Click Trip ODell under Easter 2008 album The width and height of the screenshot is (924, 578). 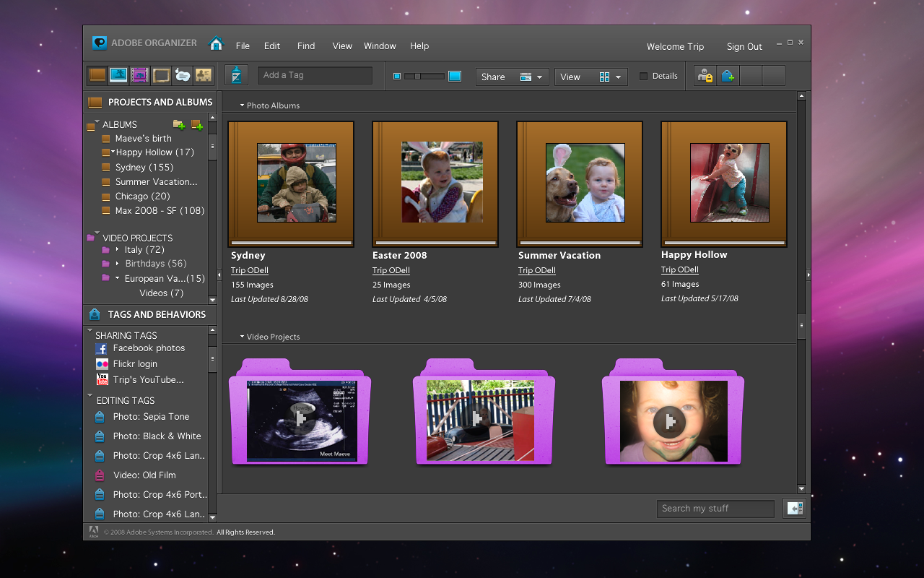pos(391,270)
